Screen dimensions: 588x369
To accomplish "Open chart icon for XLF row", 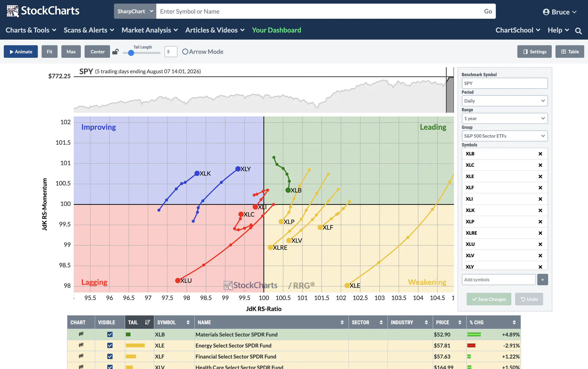I will 81,356.
